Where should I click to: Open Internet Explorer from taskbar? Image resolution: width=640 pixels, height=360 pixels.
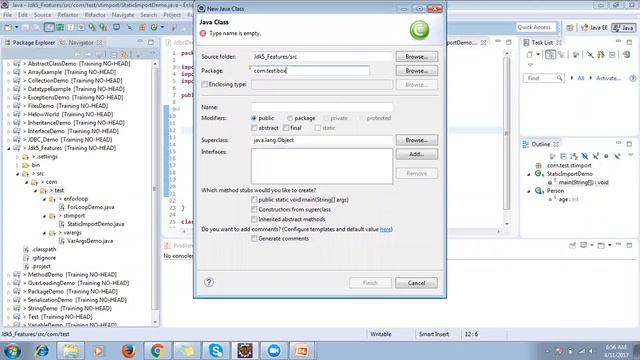[42, 351]
